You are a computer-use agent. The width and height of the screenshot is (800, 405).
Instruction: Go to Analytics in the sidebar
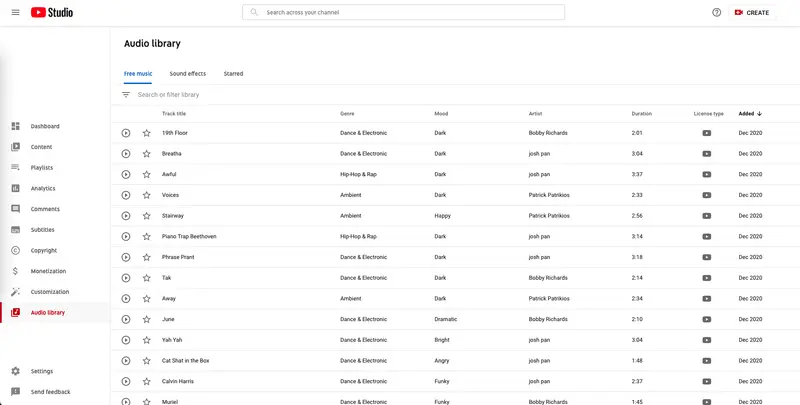[43, 188]
